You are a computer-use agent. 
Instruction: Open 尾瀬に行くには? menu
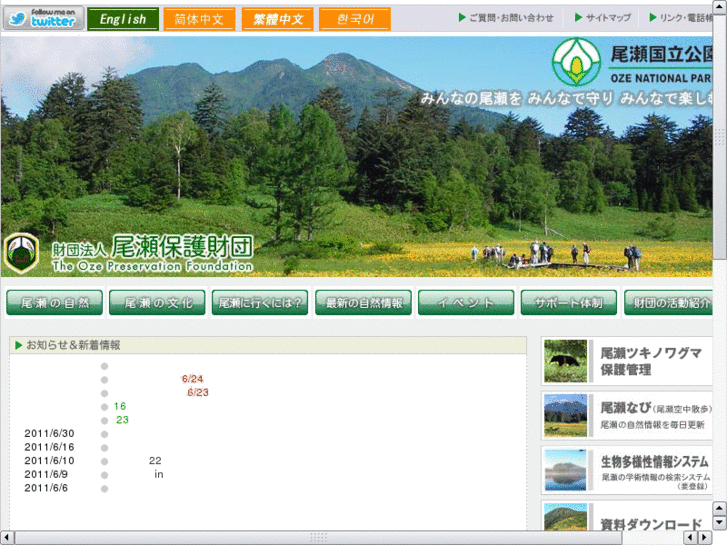[x=260, y=303]
